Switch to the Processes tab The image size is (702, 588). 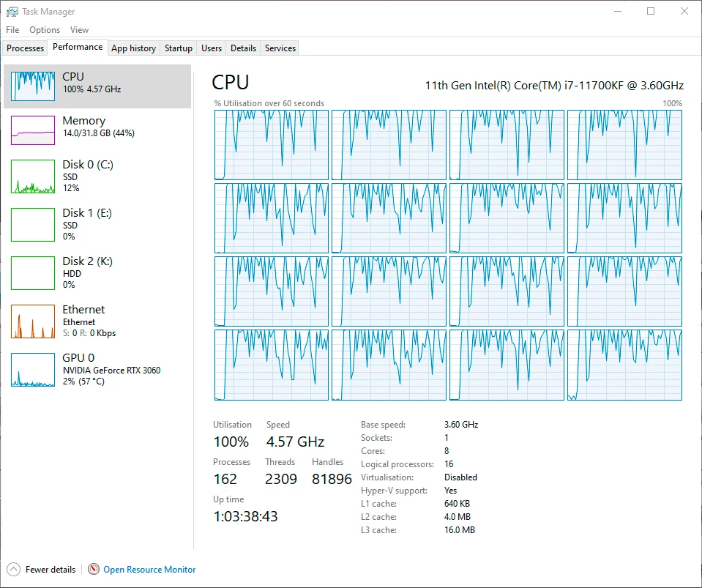[25, 48]
